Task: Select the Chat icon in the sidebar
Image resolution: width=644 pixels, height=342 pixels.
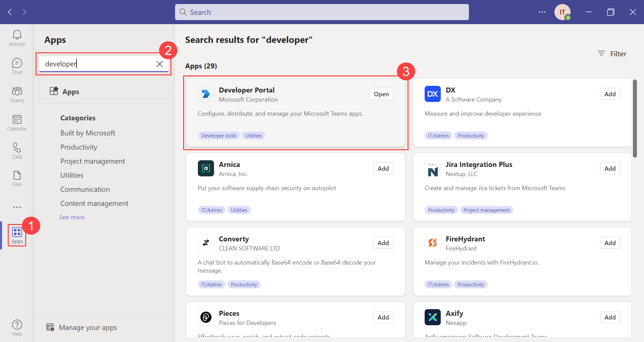Action: (17, 66)
